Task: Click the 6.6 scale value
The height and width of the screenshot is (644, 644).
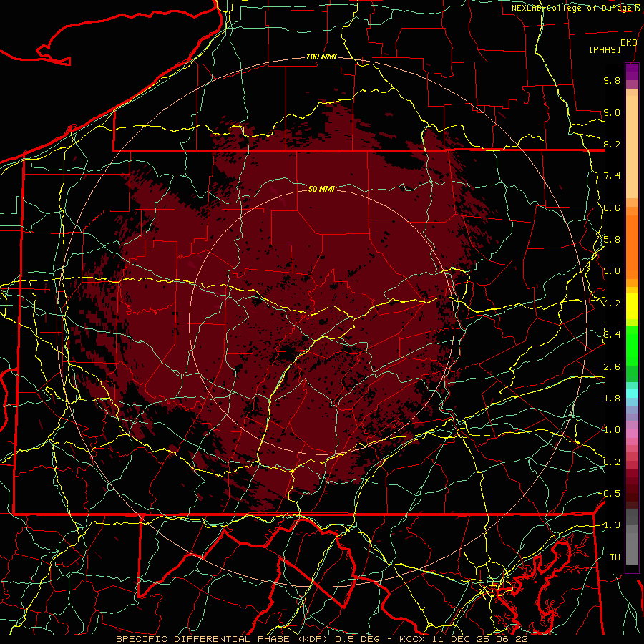Action: click(x=612, y=208)
